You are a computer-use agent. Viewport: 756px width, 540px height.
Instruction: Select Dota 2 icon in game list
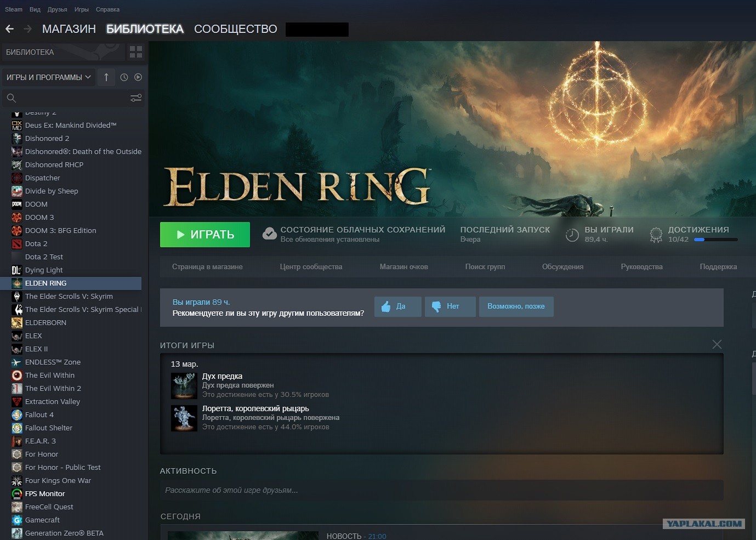[x=17, y=244]
